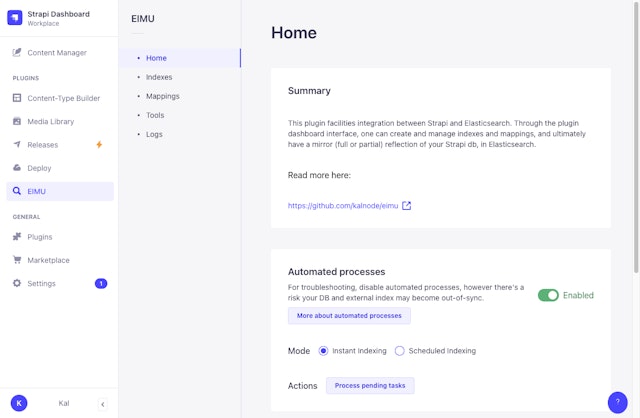
Task: Go to the Indexes section
Action: tap(158, 77)
